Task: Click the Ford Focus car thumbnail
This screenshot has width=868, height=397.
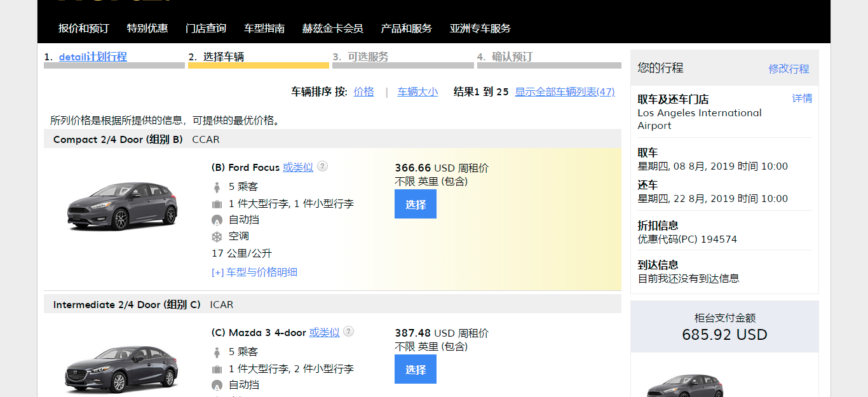Action: click(x=123, y=206)
